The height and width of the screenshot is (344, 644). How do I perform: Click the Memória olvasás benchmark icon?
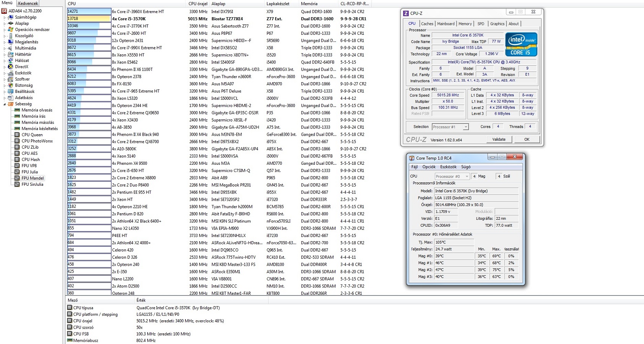point(17,110)
